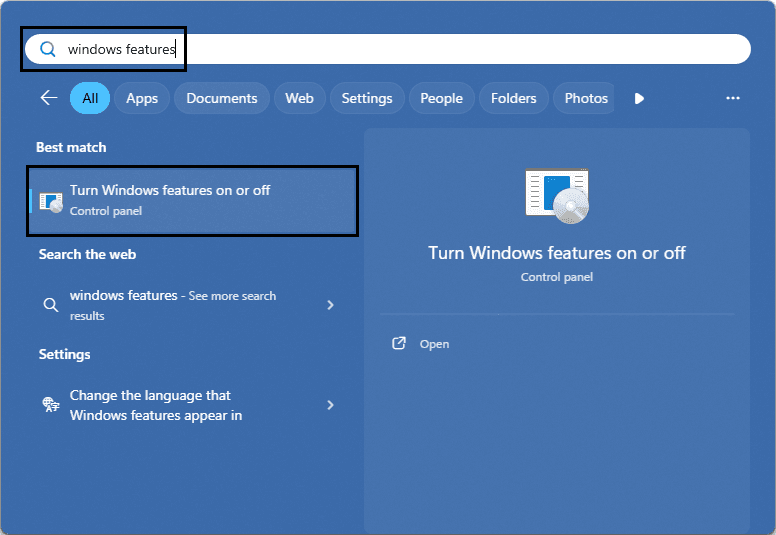Click preview title 'Turn Windows features on or off'
776x535 pixels.
[557, 253]
